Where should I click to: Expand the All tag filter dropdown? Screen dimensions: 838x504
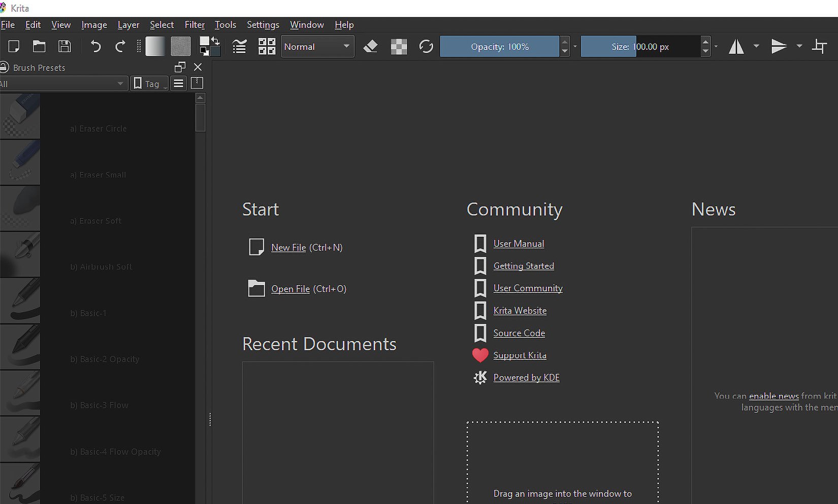coord(63,84)
